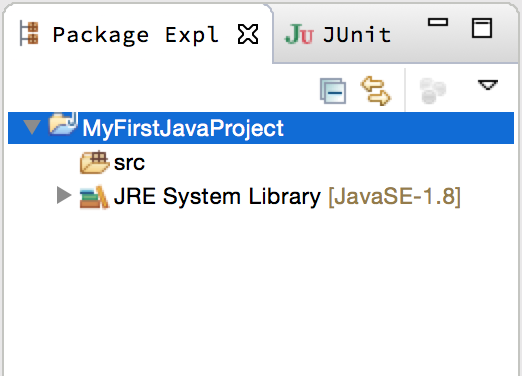Open the View Menu dropdown triangle
Screen dimensions: 522x376
tap(488, 85)
